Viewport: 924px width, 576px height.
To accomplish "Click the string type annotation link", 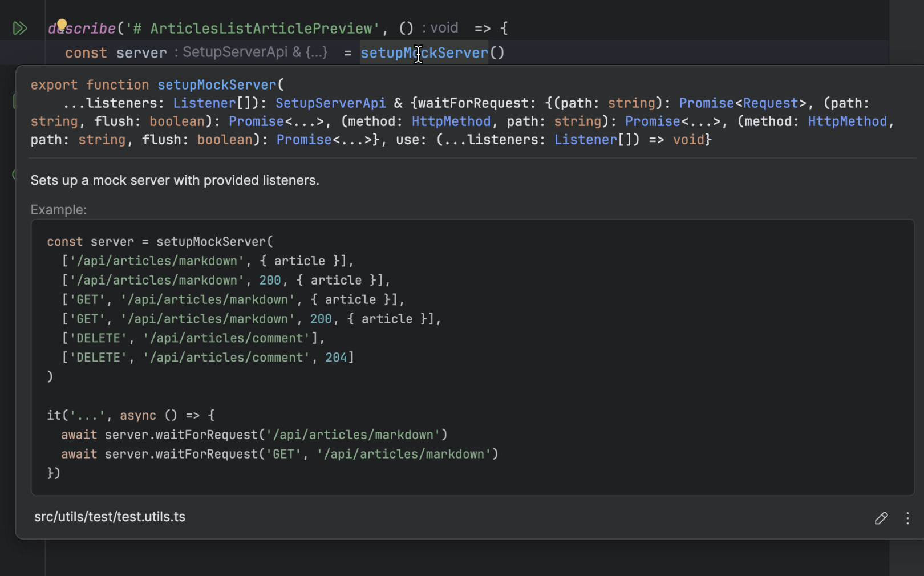I will (x=631, y=103).
